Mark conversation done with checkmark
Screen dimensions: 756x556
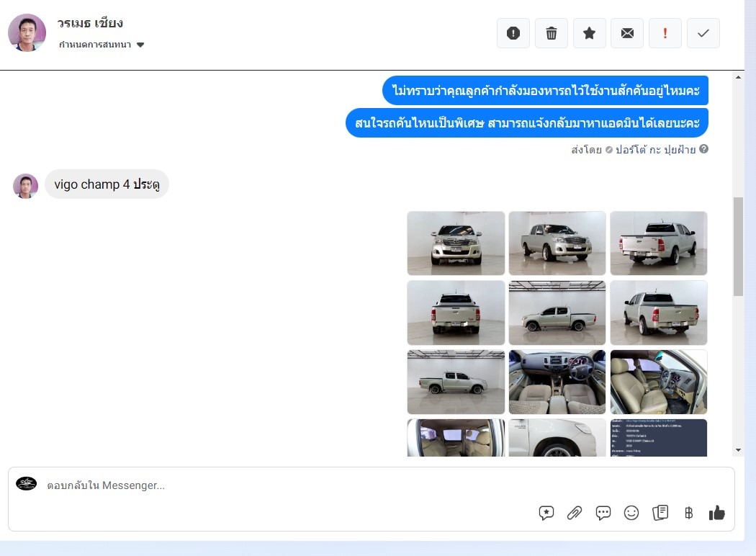point(703,33)
